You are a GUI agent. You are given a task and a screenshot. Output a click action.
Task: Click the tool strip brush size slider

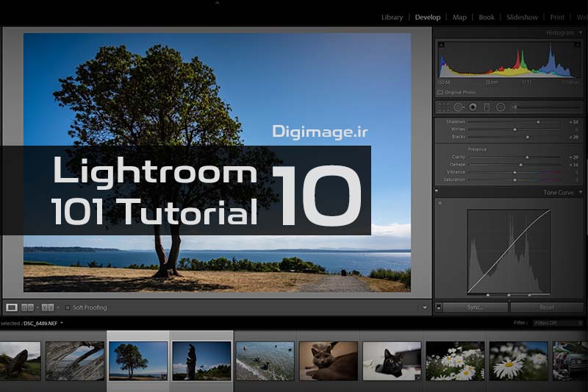pyautogui.click(x=548, y=107)
